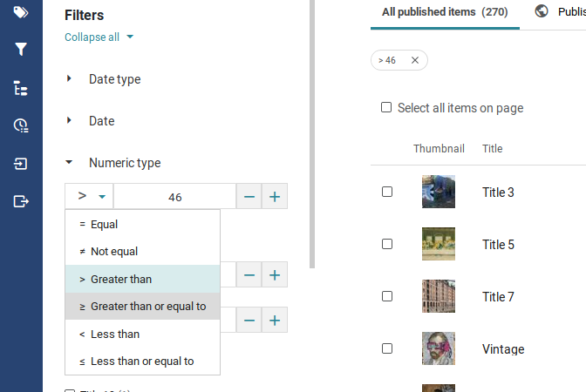Tick the checkbox for Vintage item
This screenshot has width=586, height=392.
tap(387, 348)
